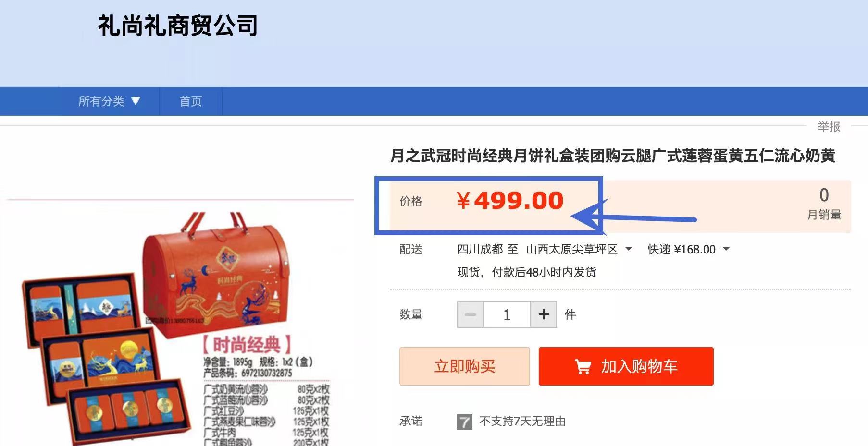
Task: Click the quantity input field
Action: coord(507,314)
